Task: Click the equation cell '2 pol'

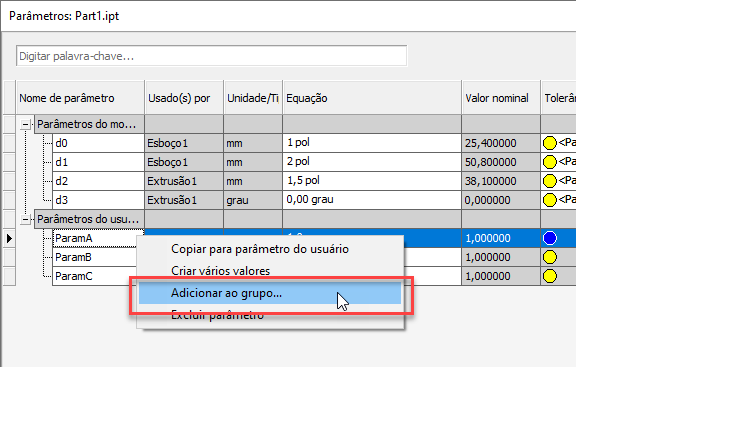Action: point(372,162)
